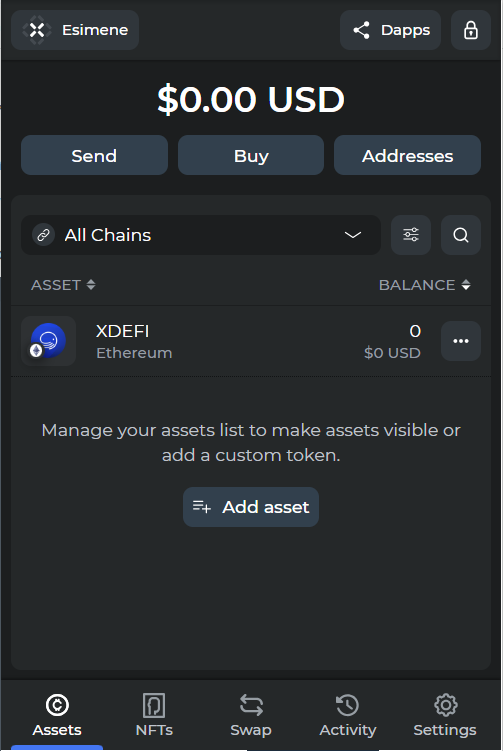Screen dimensions: 503x751
Task: Open the asset filter settings icon
Action: (x=411, y=235)
